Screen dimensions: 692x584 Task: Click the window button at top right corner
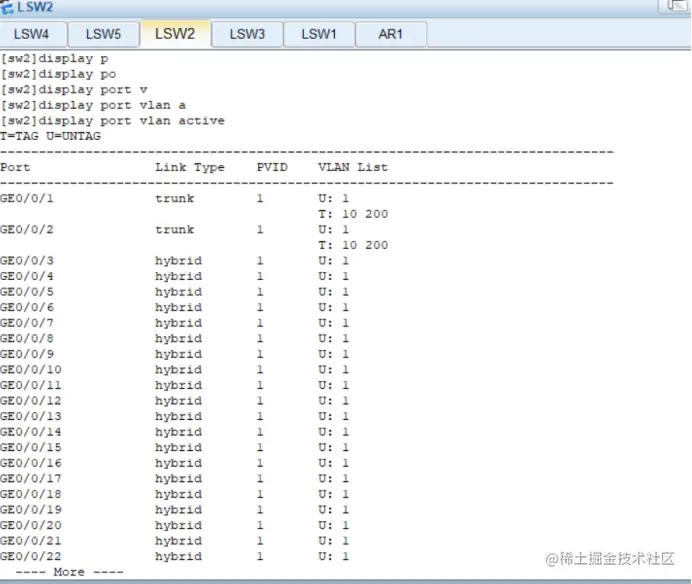(x=674, y=6)
